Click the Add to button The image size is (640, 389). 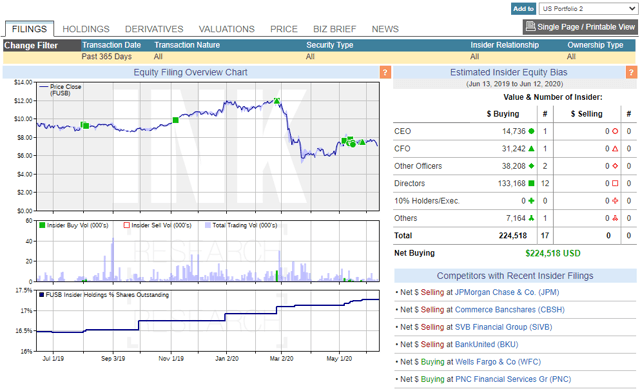point(523,9)
